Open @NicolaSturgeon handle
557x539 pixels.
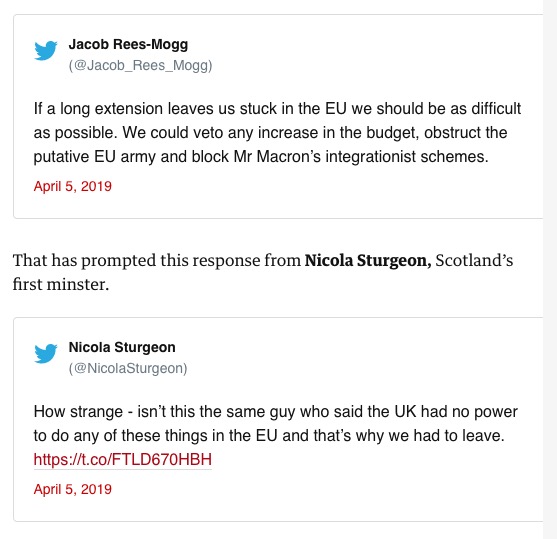[128, 368]
